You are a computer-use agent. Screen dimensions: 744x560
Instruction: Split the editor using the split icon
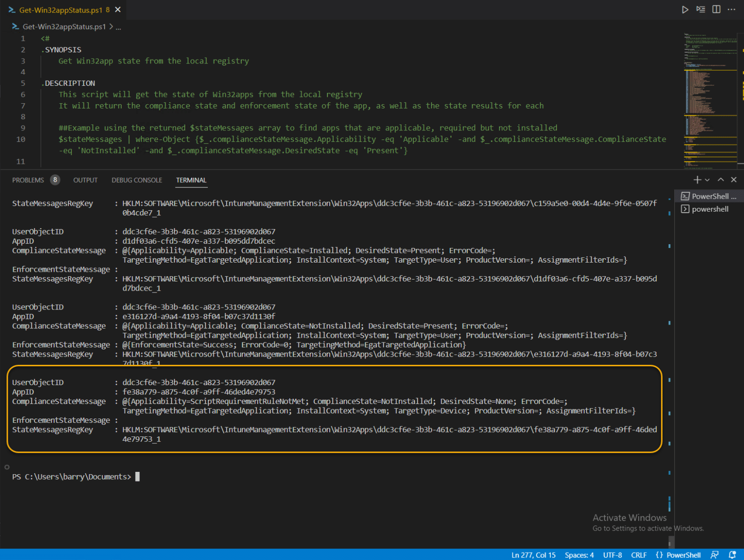pos(716,9)
